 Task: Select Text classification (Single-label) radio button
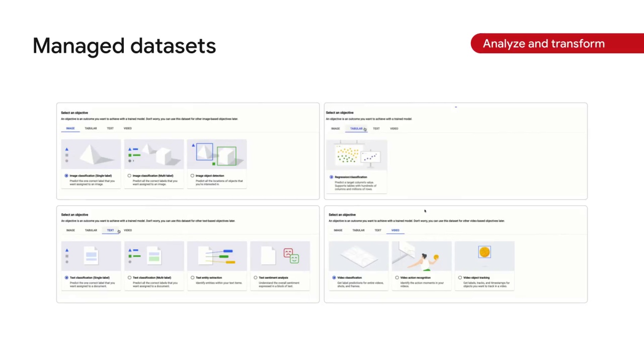66,278
